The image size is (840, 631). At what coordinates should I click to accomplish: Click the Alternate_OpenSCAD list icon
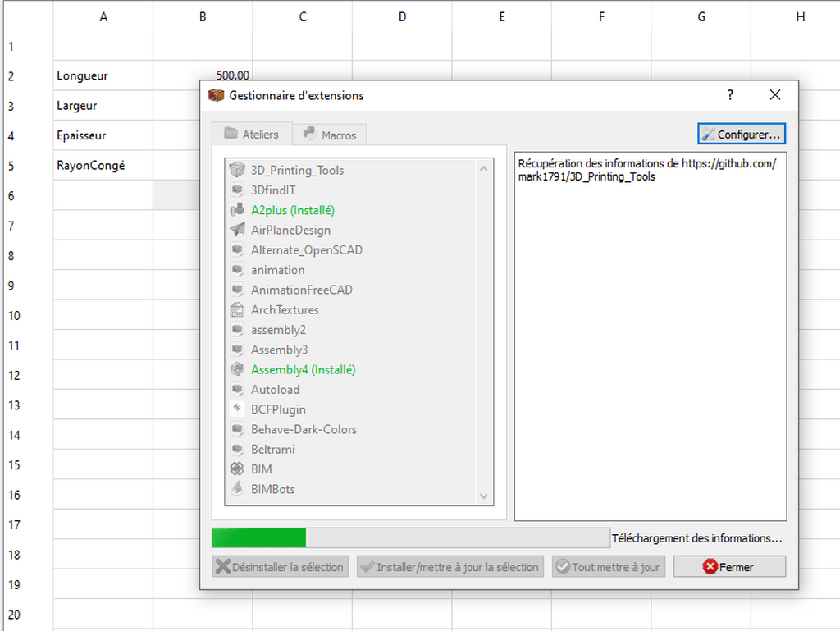[237, 249]
